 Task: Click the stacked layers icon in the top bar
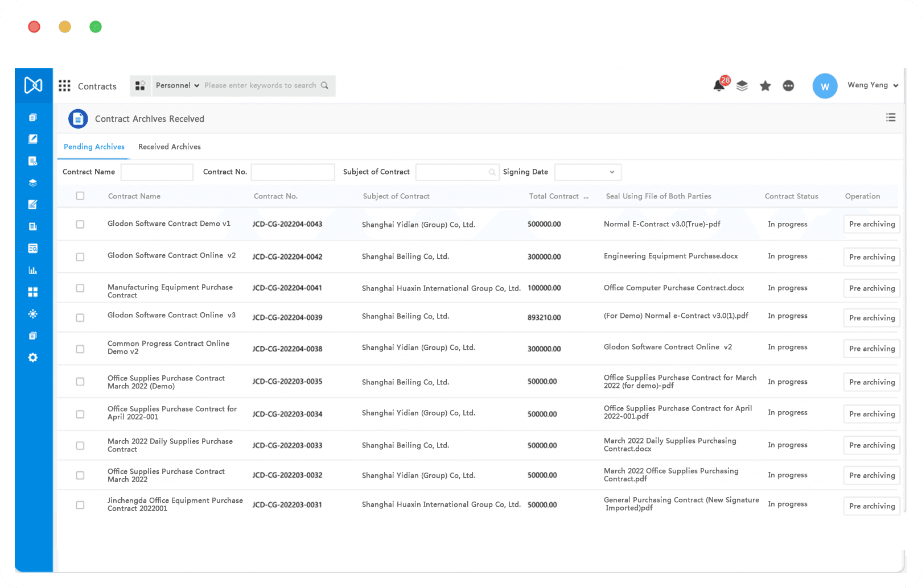(x=742, y=86)
